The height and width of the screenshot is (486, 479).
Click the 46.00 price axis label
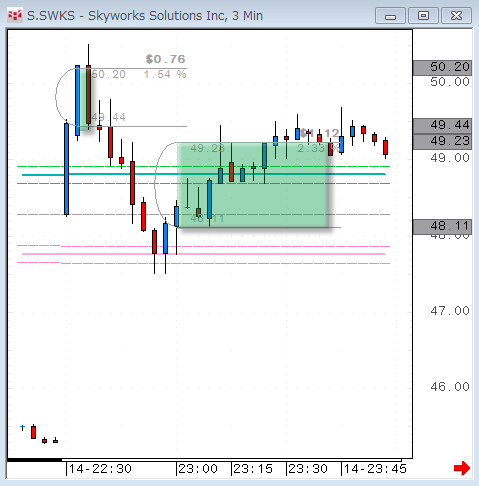450,387
